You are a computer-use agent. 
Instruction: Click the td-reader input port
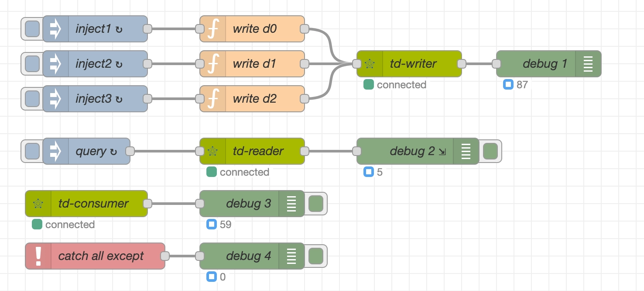point(200,151)
